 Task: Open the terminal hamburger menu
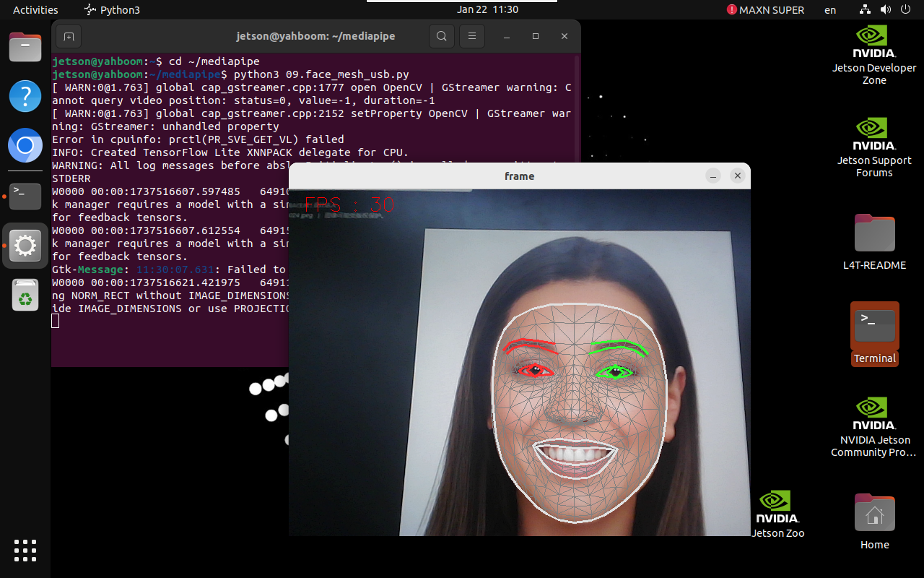(x=472, y=36)
